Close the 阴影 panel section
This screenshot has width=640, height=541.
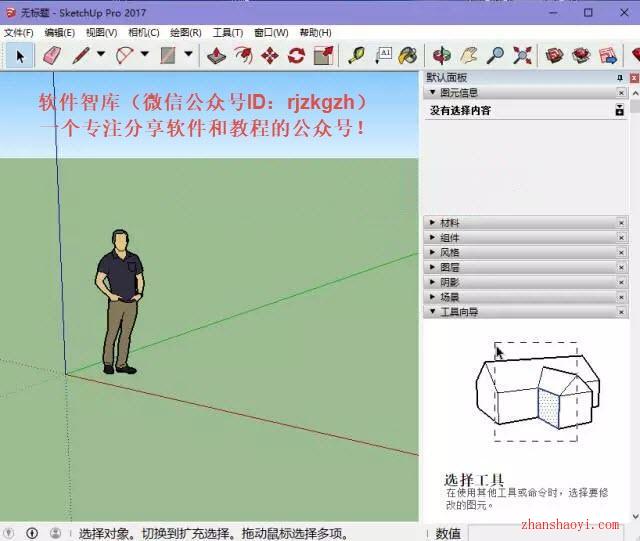pyautogui.click(x=621, y=282)
